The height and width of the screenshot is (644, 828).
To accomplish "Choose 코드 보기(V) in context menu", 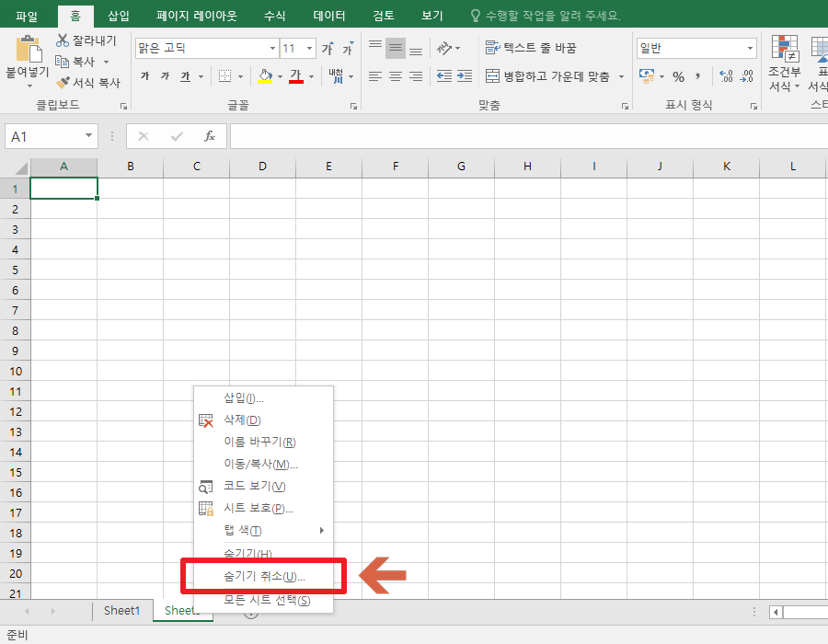I will pos(264,486).
